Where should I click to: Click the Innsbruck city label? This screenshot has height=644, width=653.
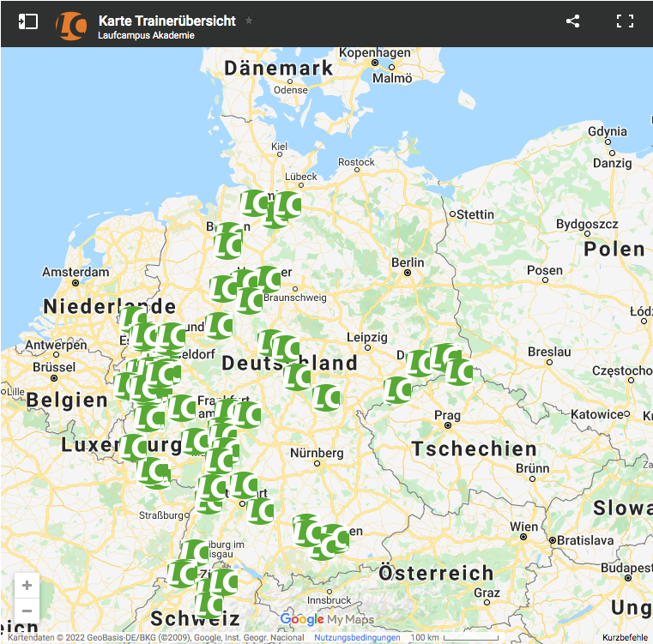click(329, 600)
